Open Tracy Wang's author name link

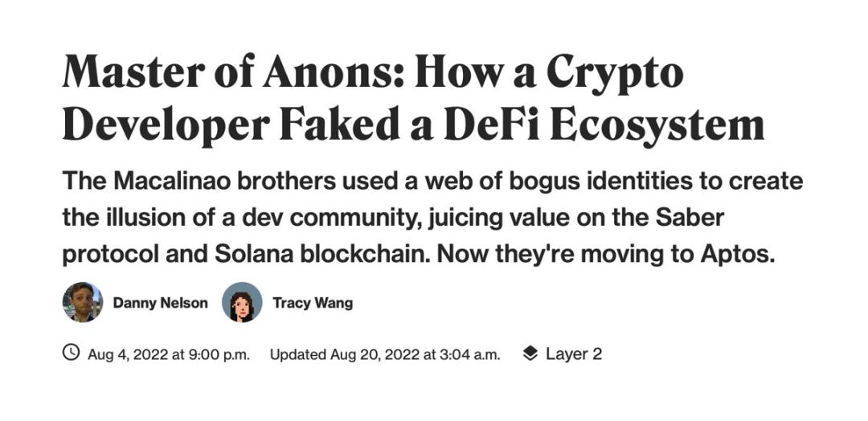point(313,303)
